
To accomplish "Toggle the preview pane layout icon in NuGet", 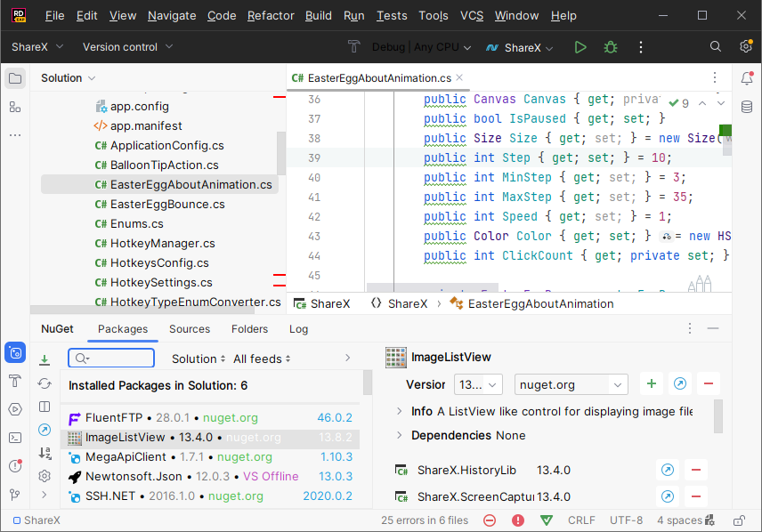I will [x=45, y=407].
